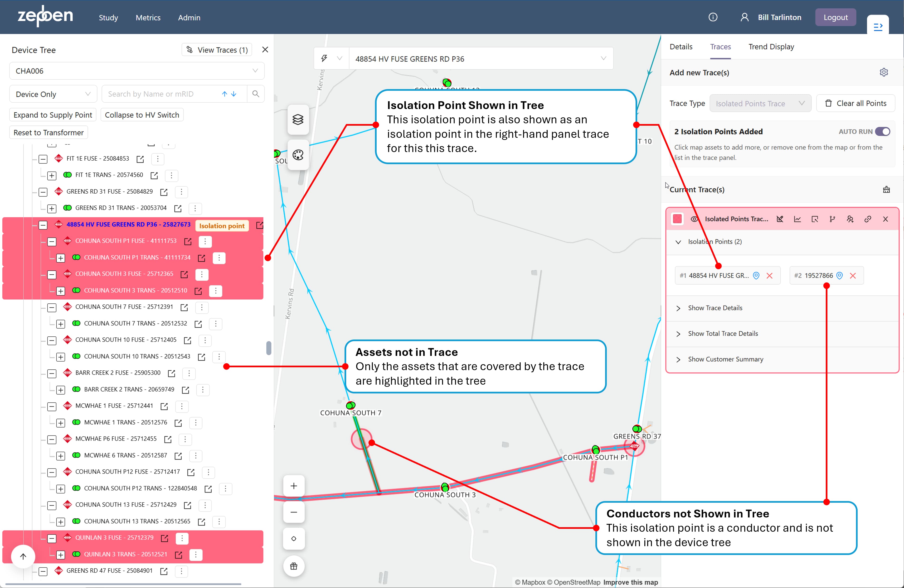
Task: Click the info icon in header
Action: (713, 17)
